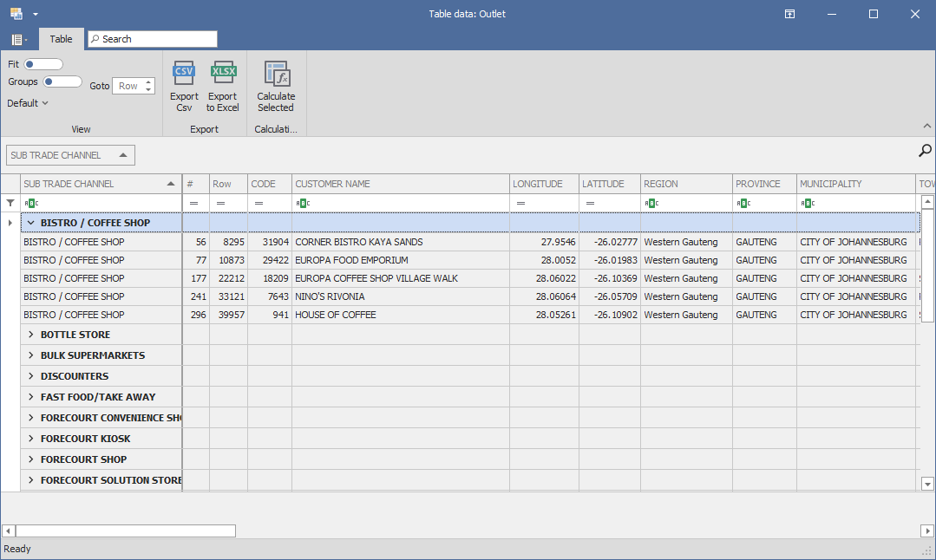Click the magnifier find icon above the grid
The height and width of the screenshot is (560, 936).
tap(925, 151)
